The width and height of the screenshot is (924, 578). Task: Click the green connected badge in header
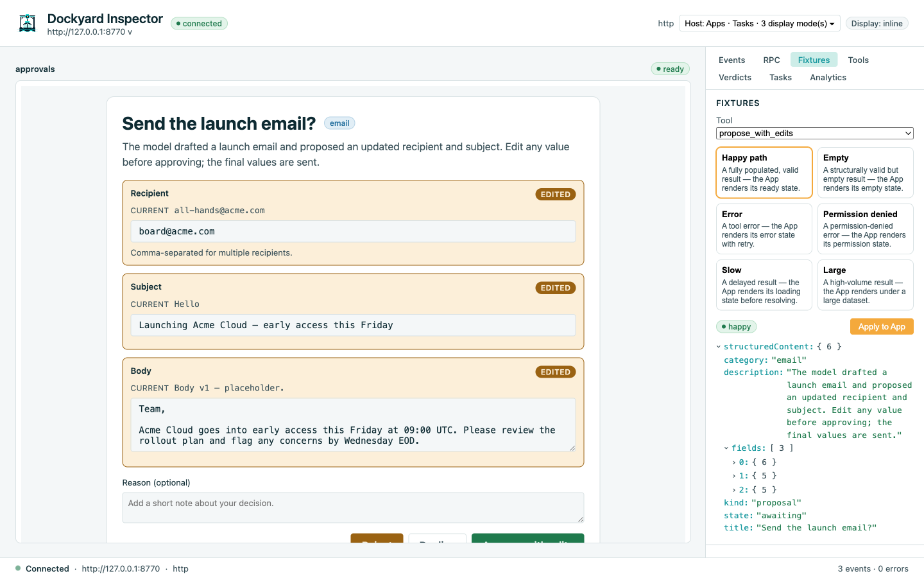199,24
